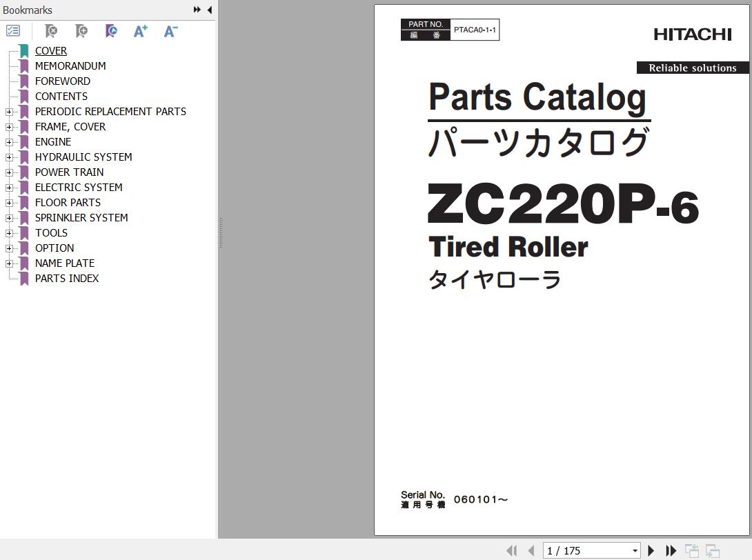The height and width of the screenshot is (560, 752).
Task: Click the previous view icon in navigation bar
Action: 691,551
